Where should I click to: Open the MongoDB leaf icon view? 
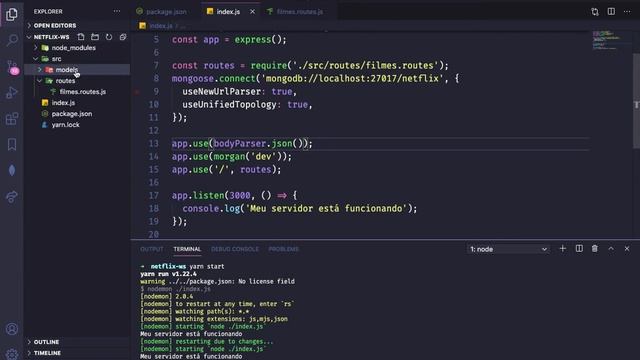click(12, 170)
